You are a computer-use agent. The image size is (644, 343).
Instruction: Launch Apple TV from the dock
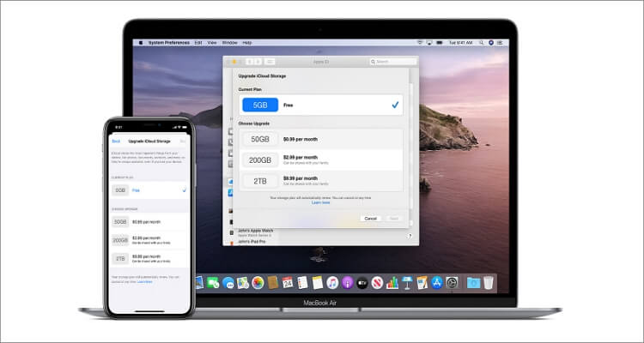click(362, 283)
